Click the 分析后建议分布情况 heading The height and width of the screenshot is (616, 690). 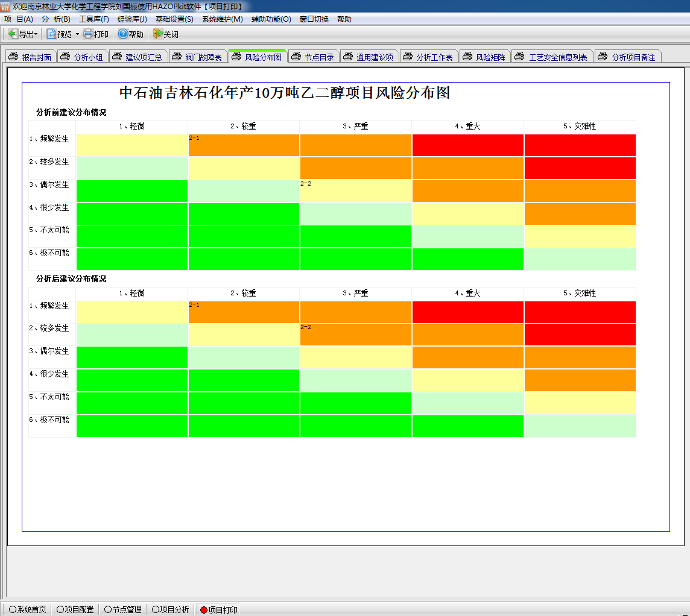point(71,278)
